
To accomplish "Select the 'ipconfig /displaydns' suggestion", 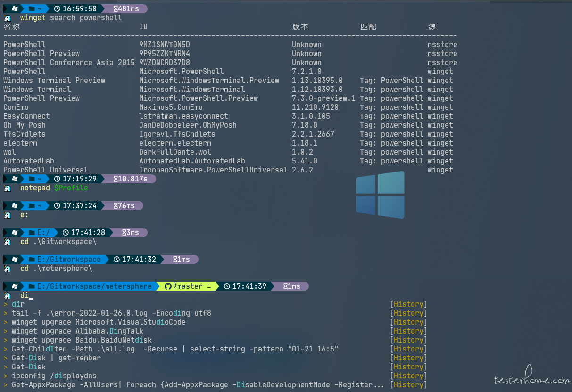I will click(54, 376).
